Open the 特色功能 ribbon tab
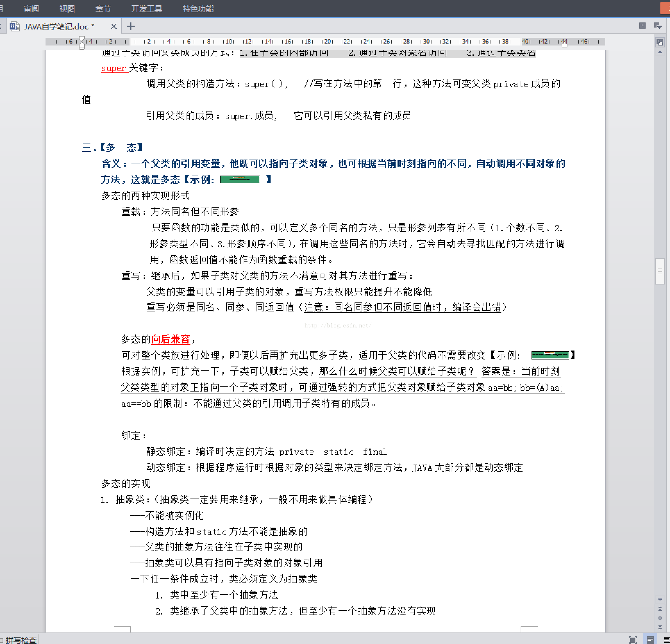Viewport: 670px width, 644px height. [x=198, y=9]
